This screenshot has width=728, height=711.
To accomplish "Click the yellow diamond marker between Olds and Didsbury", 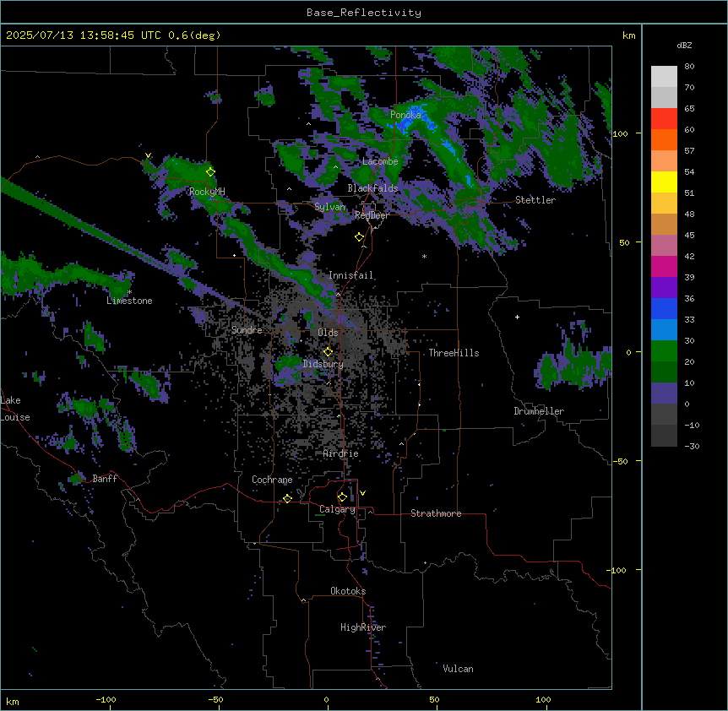I will tap(328, 352).
